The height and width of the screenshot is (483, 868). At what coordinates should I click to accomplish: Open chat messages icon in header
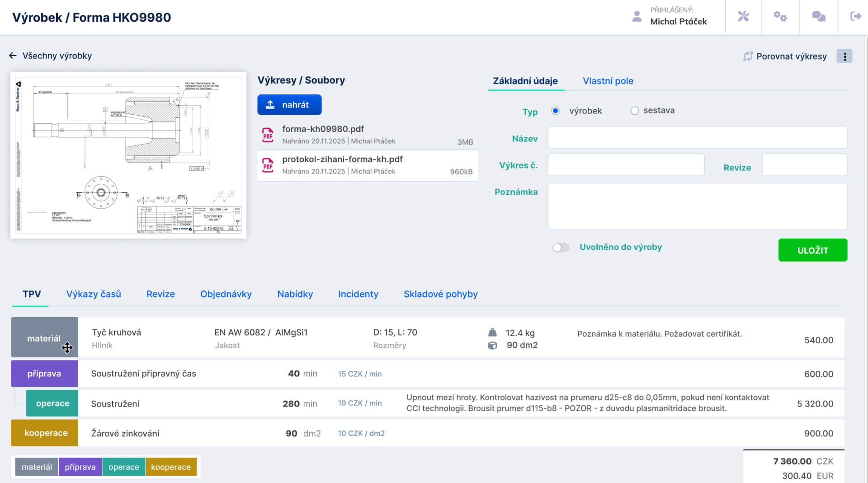(x=818, y=17)
